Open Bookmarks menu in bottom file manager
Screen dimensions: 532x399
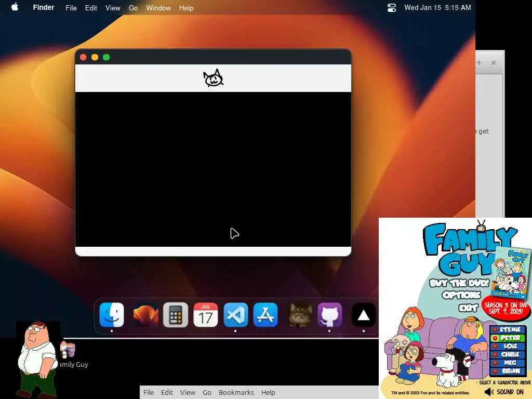[236, 392]
